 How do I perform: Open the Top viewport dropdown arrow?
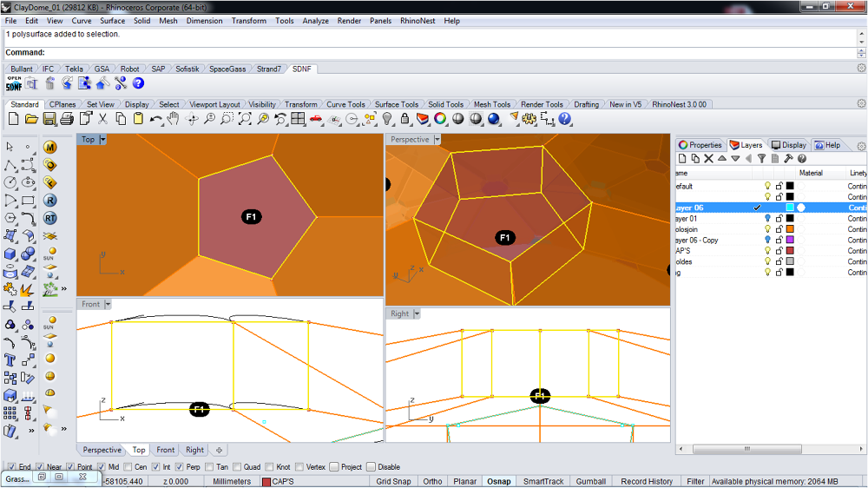tap(103, 140)
